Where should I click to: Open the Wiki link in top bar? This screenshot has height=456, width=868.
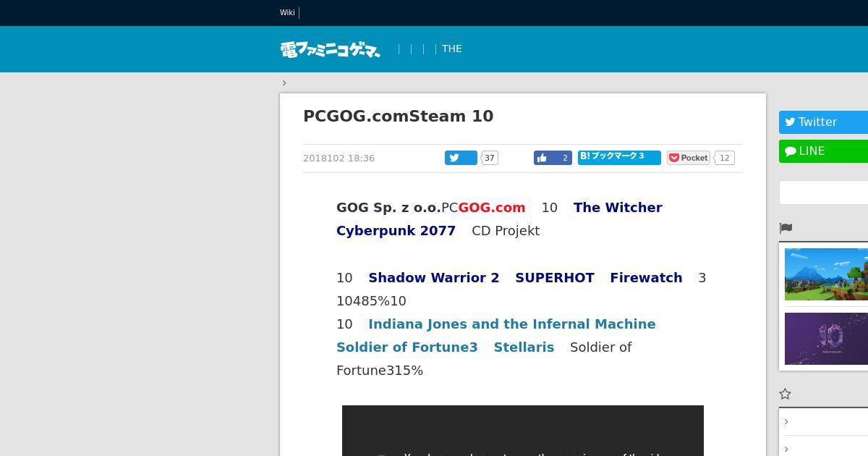pos(287,12)
